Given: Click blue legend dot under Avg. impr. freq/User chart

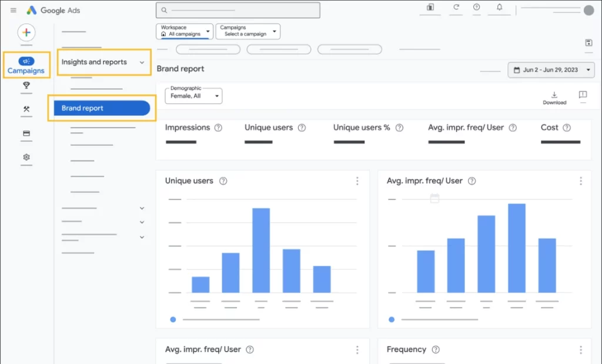Looking at the screenshot, I should pyautogui.click(x=391, y=319).
